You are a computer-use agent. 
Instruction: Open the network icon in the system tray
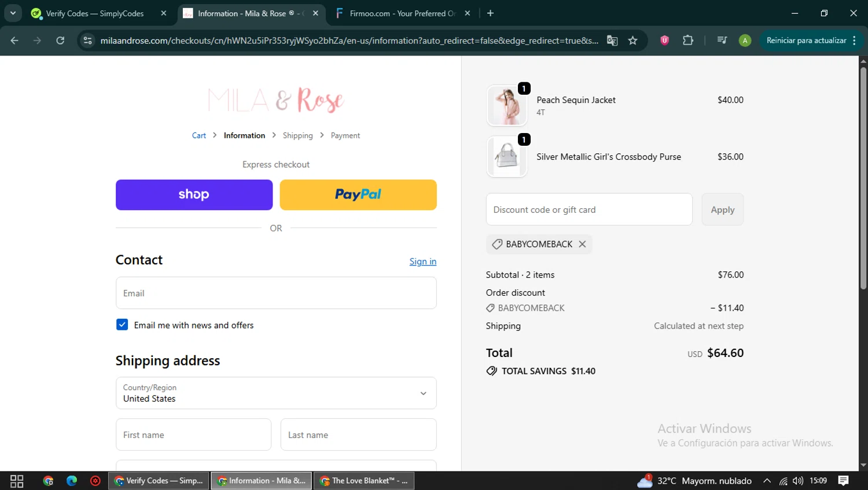pyautogui.click(x=783, y=481)
